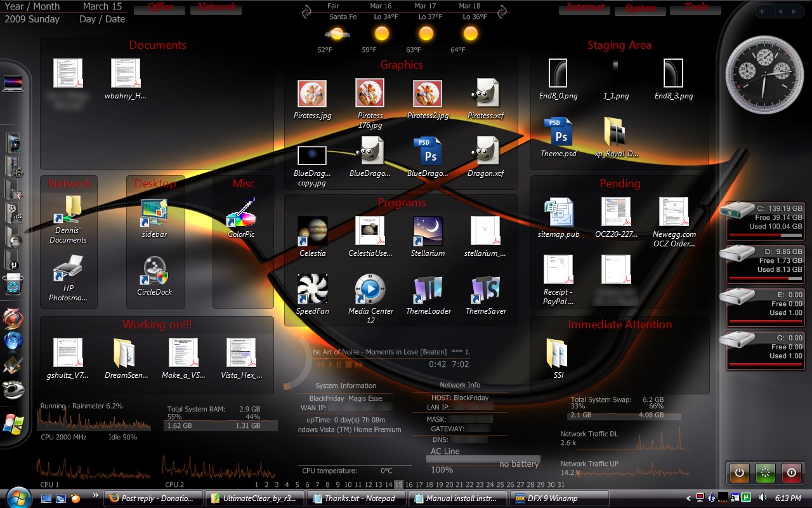This screenshot has height=508, width=812.
Task: Click the orange power button
Action: pos(739,473)
